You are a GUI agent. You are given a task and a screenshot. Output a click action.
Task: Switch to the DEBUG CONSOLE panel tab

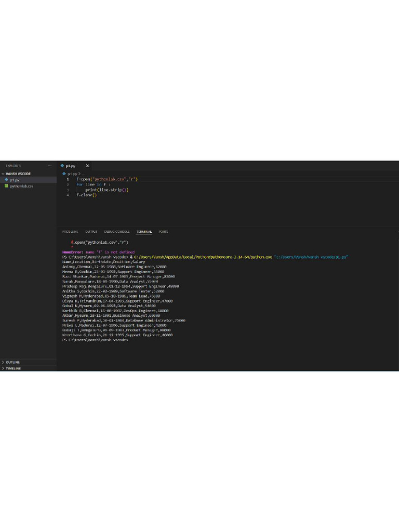pyautogui.click(x=117, y=232)
